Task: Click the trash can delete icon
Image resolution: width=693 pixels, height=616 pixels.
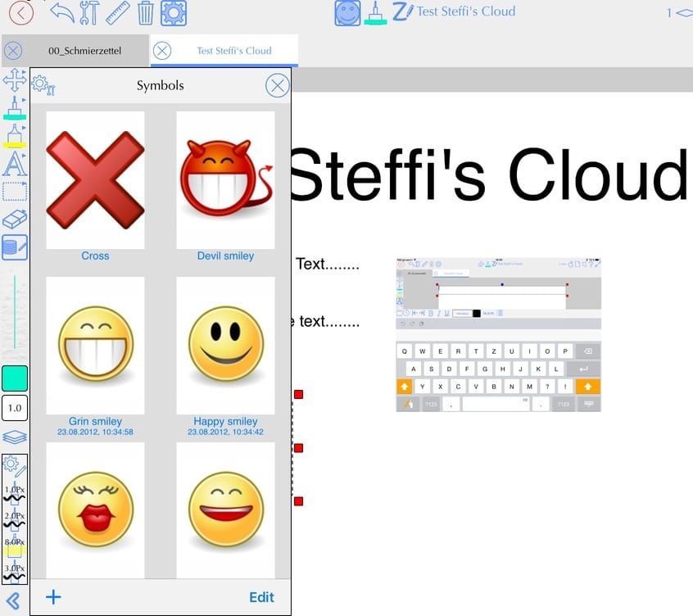Action: [x=145, y=12]
